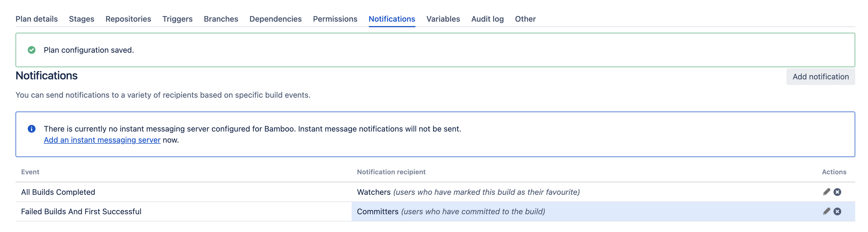This screenshot has height=232, width=868.
Task: Click the Notifications page heading
Action: (47, 76)
